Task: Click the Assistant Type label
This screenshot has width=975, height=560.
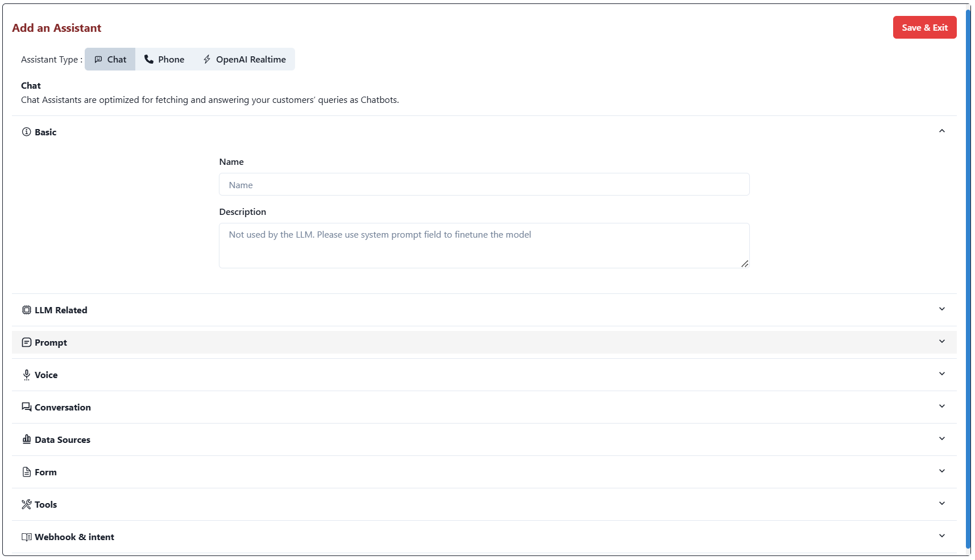Action: 52,59
